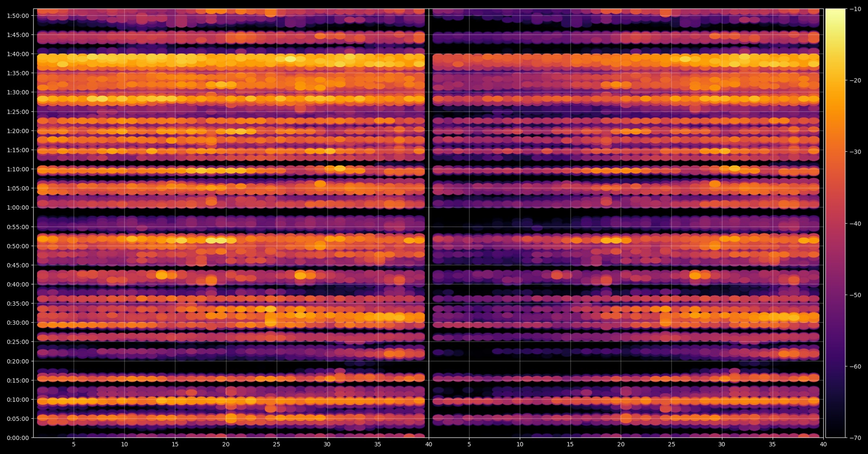Click the 0:55:00 y-axis tick label
Image resolution: width=868 pixels, height=454 pixels.
click(18, 227)
